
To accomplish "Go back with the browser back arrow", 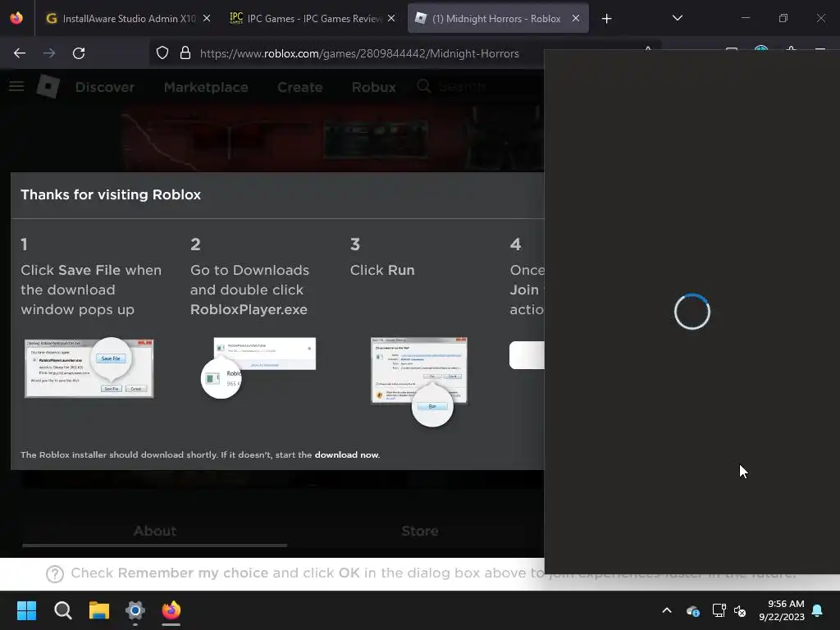I will point(20,53).
